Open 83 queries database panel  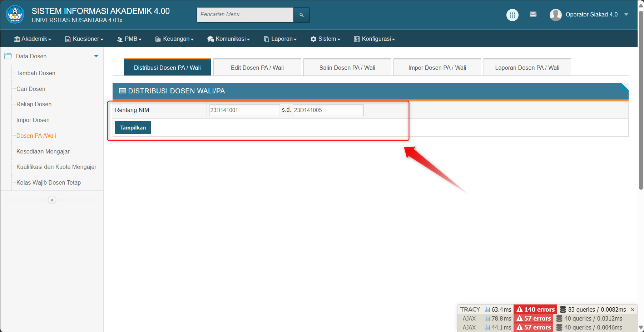coord(593,309)
